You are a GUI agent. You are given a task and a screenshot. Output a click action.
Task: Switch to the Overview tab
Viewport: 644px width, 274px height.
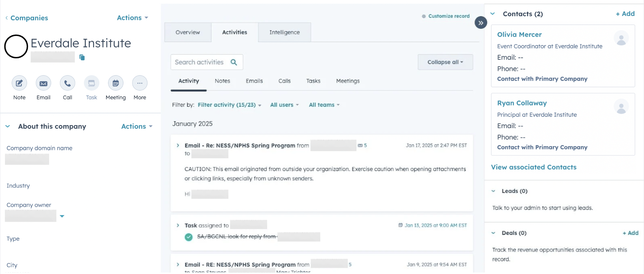[x=188, y=32]
